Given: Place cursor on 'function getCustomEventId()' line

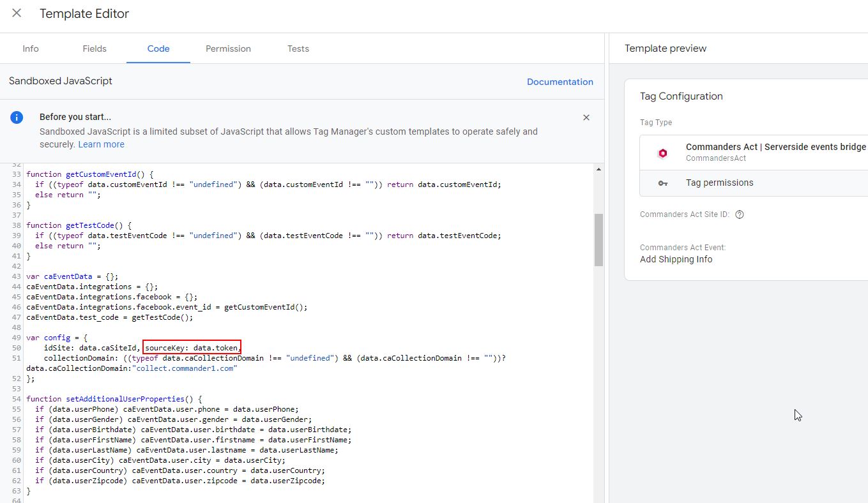Looking at the screenshot, I should pyautogui.click(x=90, y=174).
